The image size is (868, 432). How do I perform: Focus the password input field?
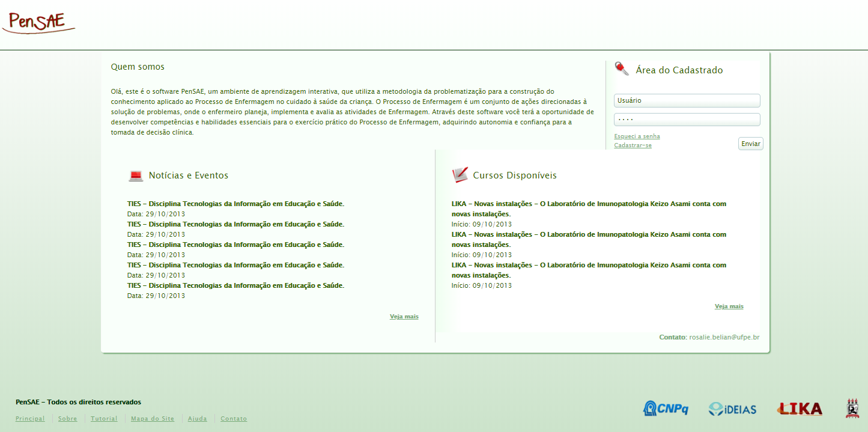pos(687,120)
